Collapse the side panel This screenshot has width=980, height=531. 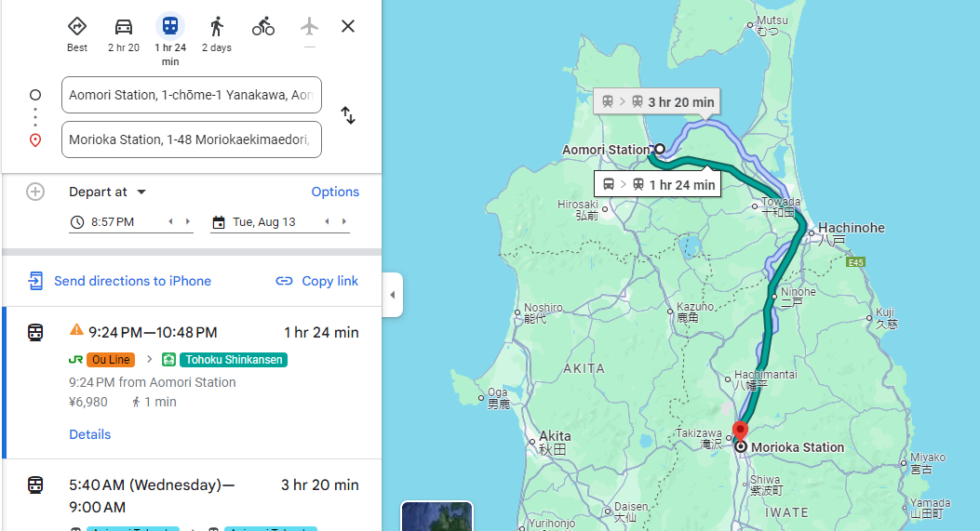(393, 295)
